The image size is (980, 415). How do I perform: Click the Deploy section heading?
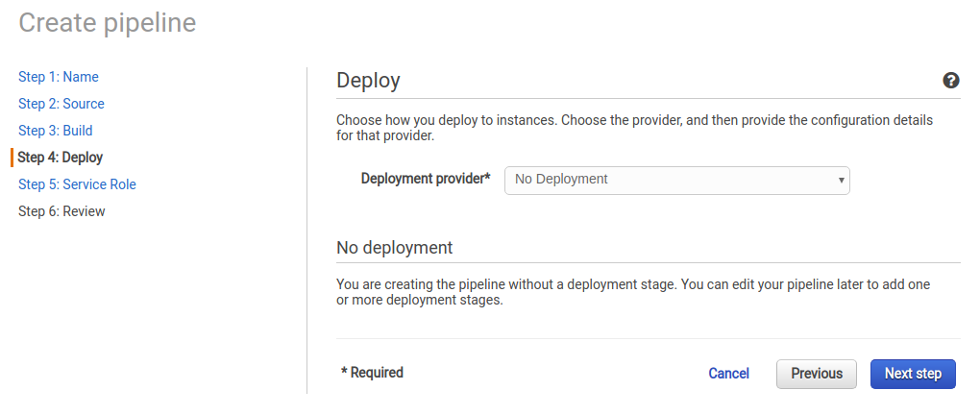(x=368, y=81)
